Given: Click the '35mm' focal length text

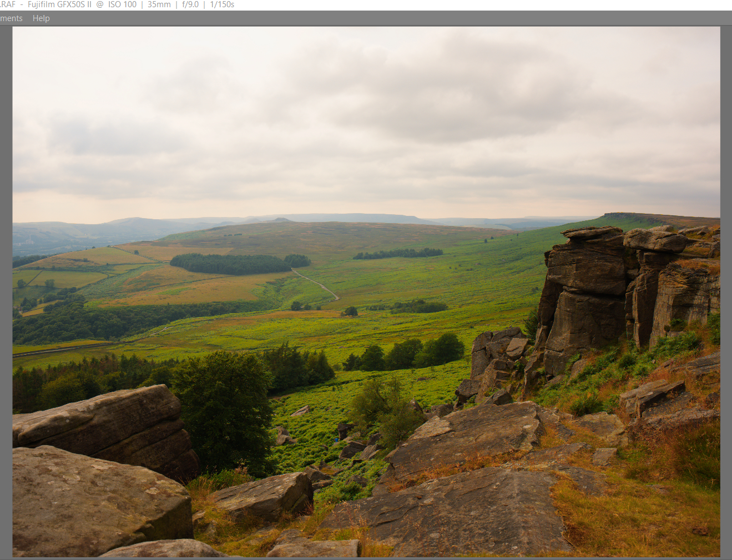Looking at the screenshot, I should (159, 4).
